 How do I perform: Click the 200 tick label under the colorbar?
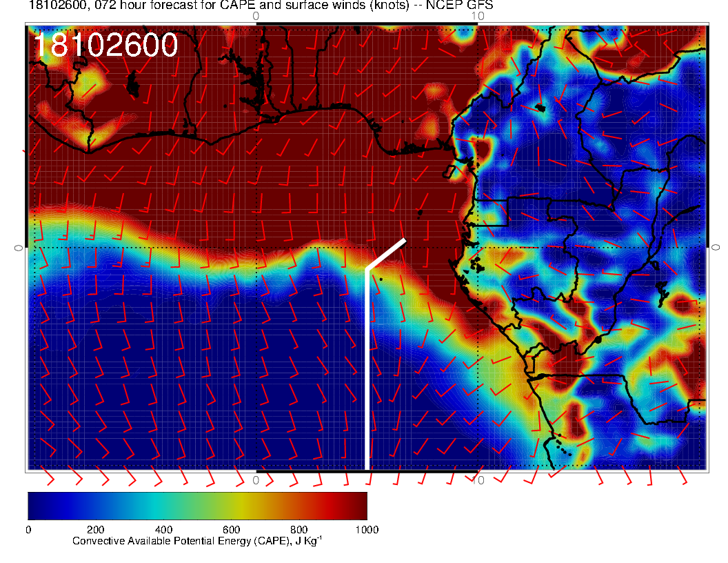point(96,530)
